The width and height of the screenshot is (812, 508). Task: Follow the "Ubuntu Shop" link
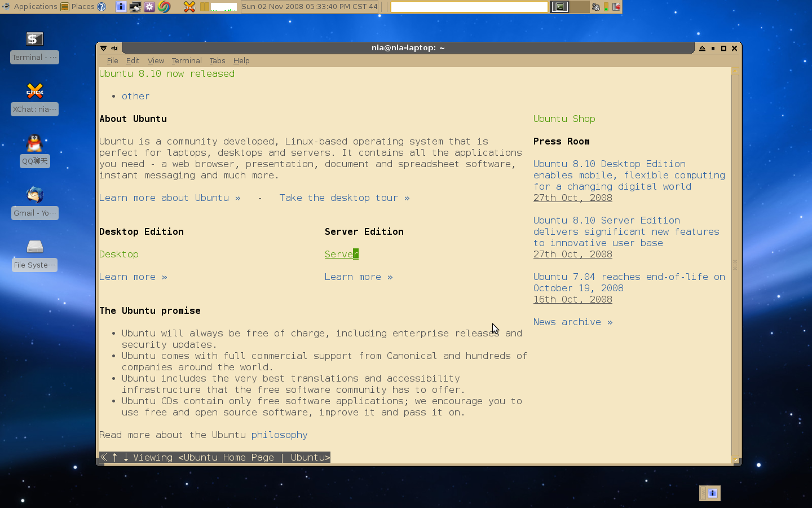click(564, 119)
